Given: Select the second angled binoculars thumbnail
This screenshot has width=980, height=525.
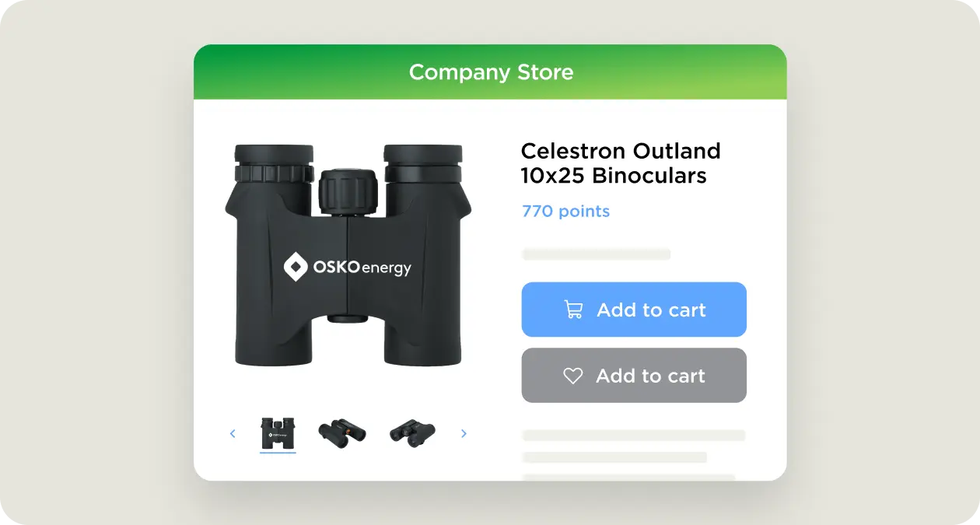Looking at the screenshot, I should click(x=342, y=433).
